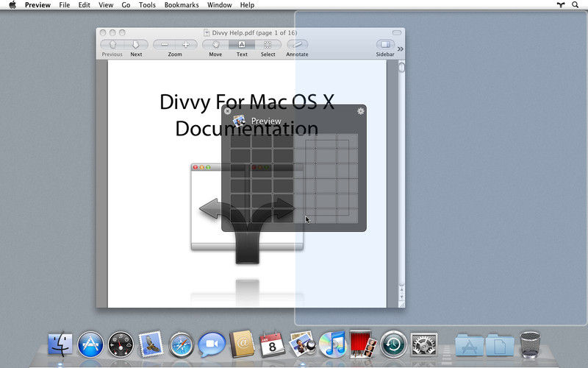Click the Divvy Help.pdf window title

pyautogui.click(x=254, y=32)
